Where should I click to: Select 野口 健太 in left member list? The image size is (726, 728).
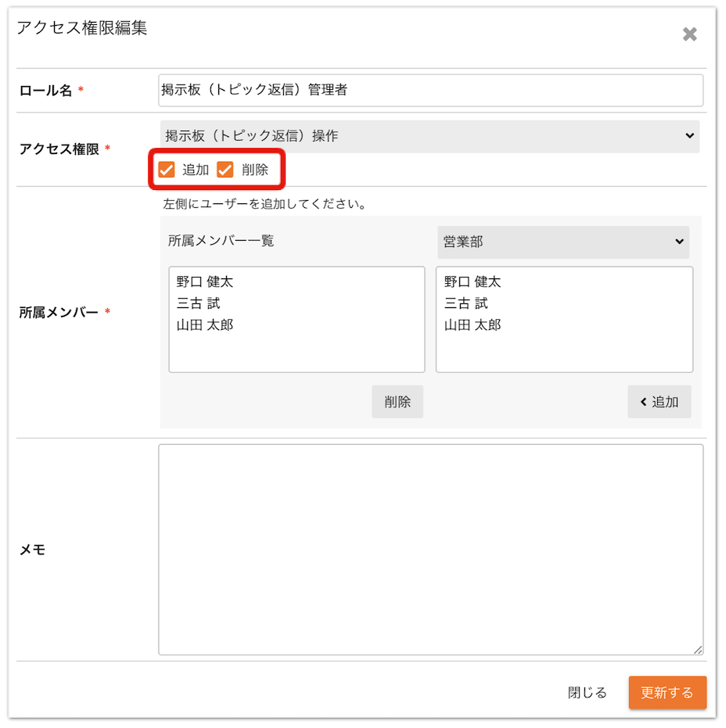pos(205,282)
